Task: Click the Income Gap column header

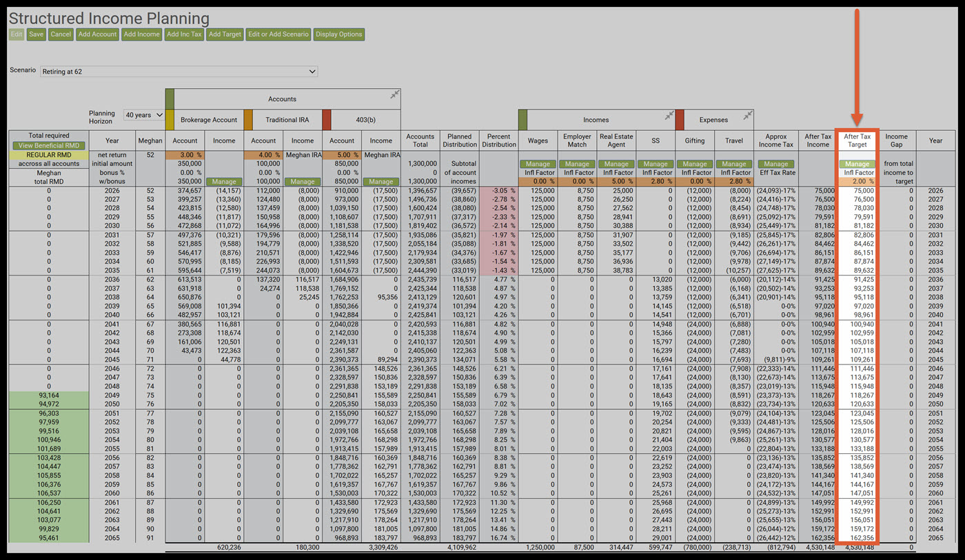Action: pos(897,141)
